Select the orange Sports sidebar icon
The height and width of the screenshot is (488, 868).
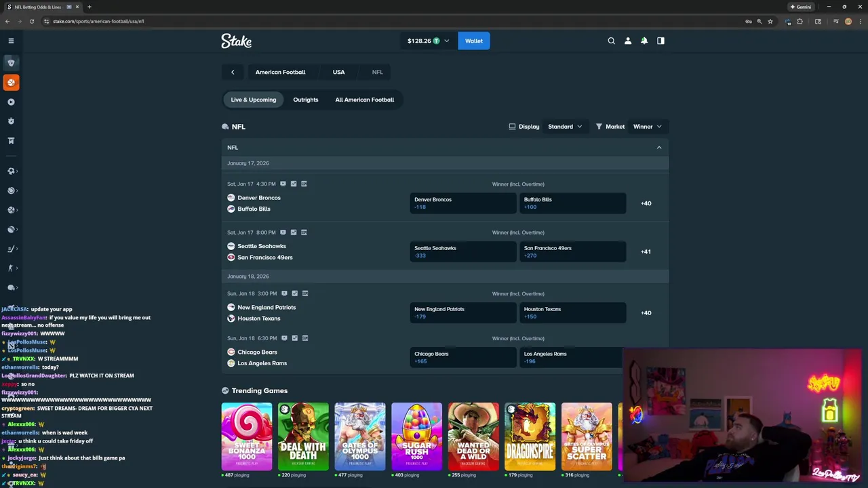[x=11, y=82]
